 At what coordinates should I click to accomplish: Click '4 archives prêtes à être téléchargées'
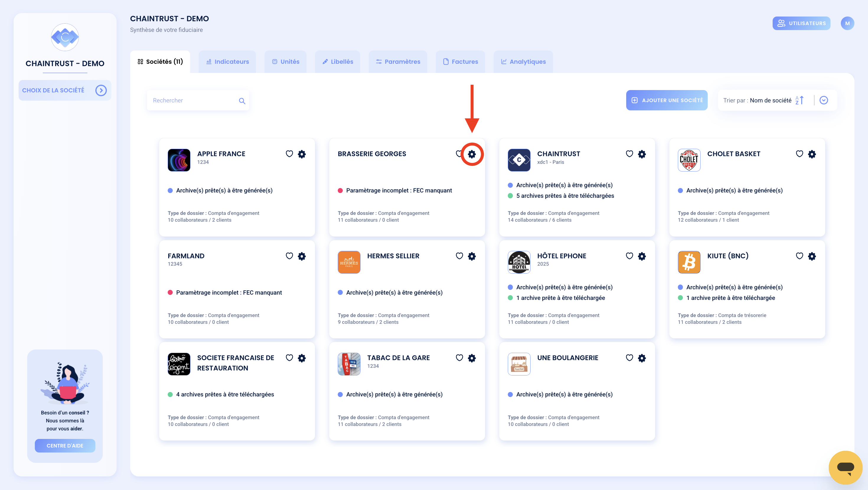pos(225,394)
